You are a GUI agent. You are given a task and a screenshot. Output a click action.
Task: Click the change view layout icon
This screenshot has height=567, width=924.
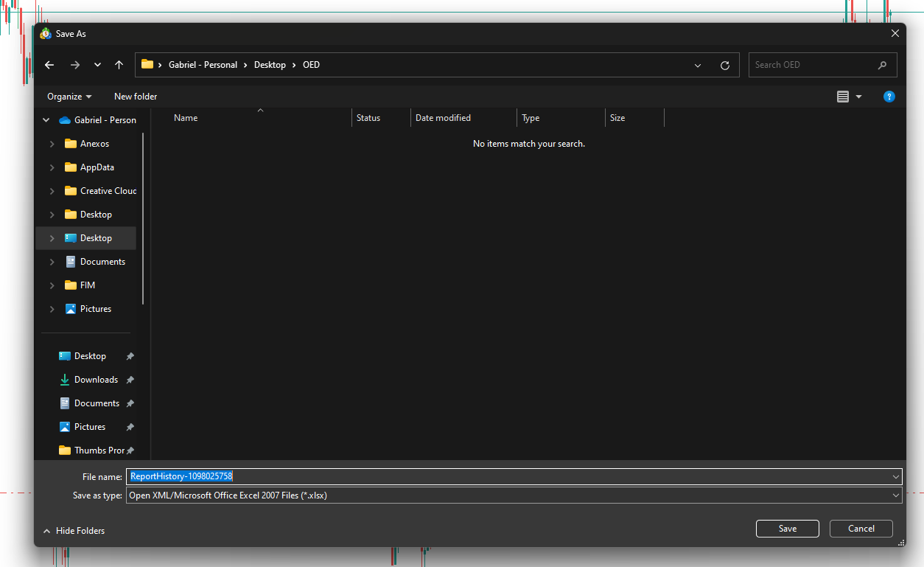(x=843, y=97)
